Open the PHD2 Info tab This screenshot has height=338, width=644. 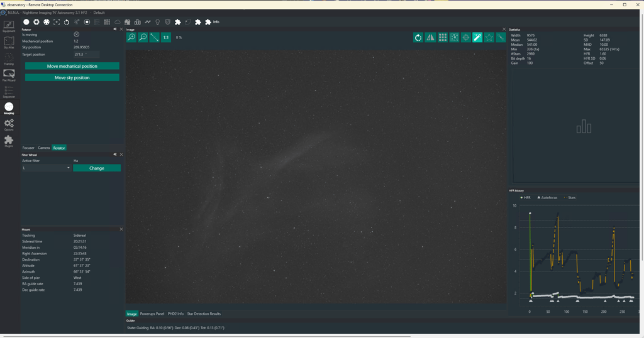pyautogui.click(x=176, y=313)
